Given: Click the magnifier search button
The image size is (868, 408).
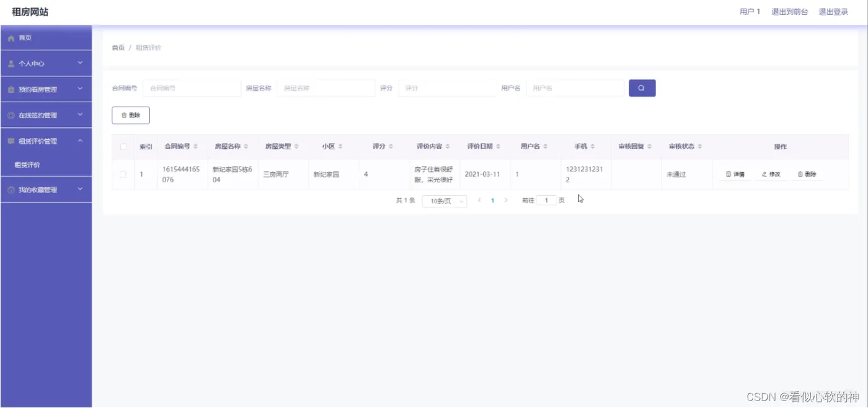Looking at the screenshot, I should coord(642,88).
